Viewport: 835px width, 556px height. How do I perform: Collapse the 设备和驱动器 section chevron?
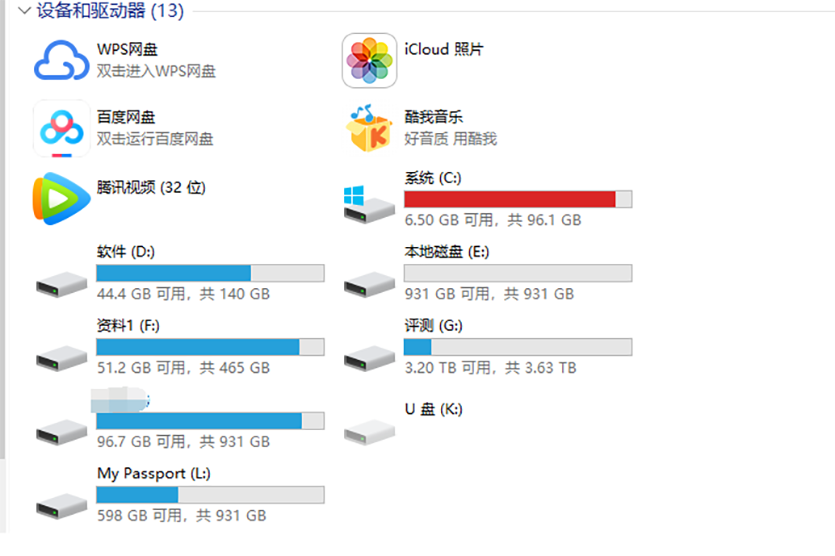pyautogui.click(x=24, y=12)
